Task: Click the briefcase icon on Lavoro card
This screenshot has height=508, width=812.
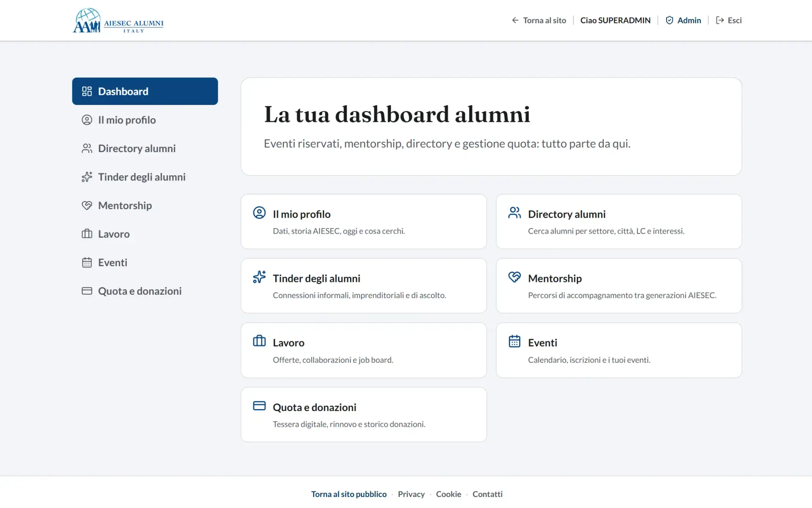Action: pos(259,341)
